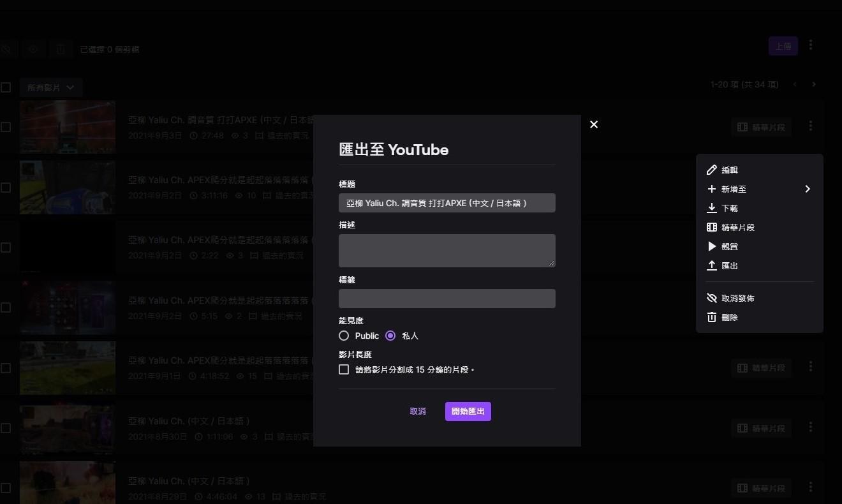Open thumbnail of the 27:48 video
The height and width of the screenshot is (504, 842).
click(68, 127)
